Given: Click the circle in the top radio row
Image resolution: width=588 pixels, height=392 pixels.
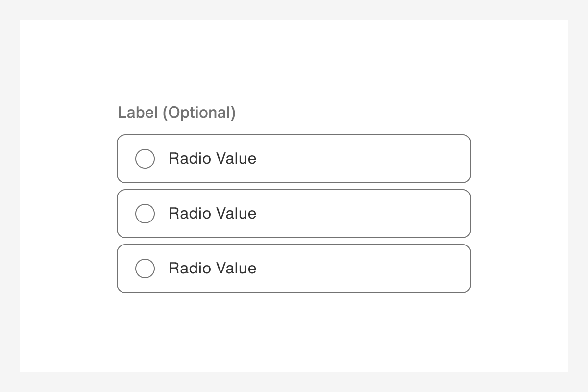Looking at the screenshot, I should (x=145, y=159).
